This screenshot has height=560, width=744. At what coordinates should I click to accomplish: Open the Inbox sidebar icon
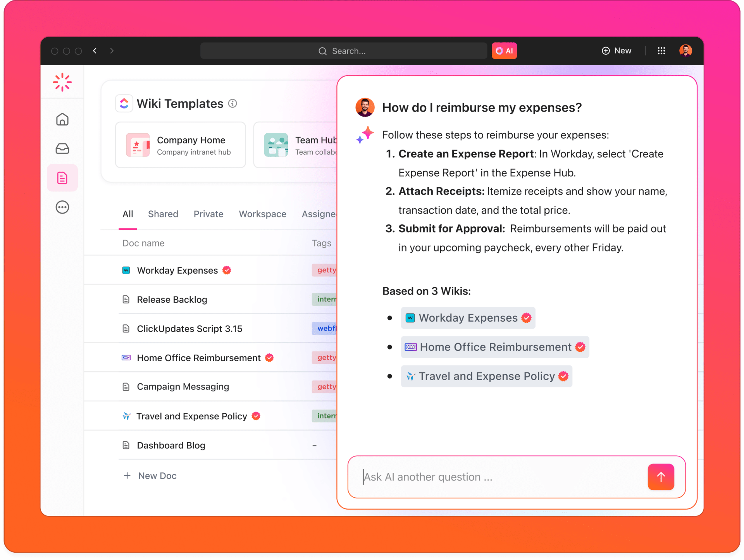tap(62, 148)
